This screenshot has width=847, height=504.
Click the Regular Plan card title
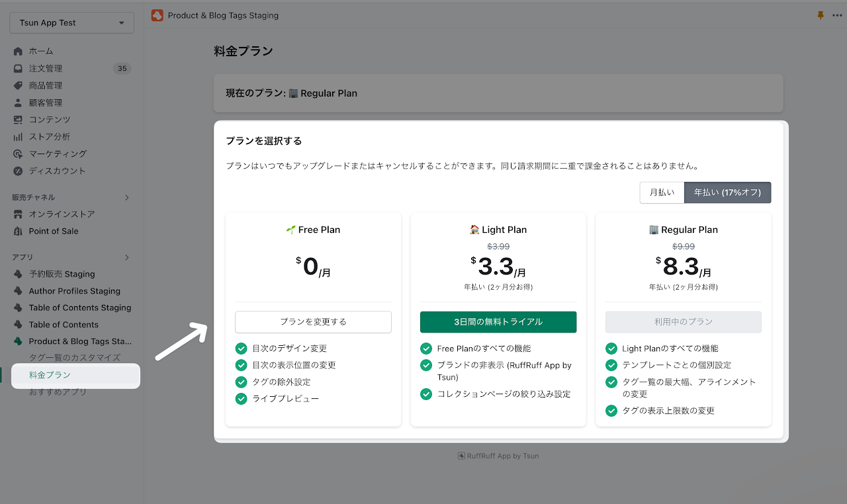(x=684, y=230)
